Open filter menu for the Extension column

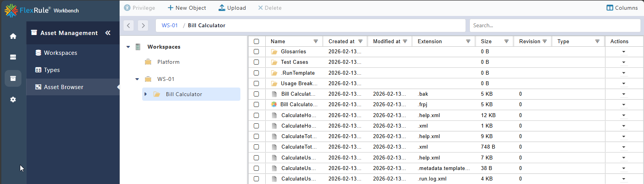[x=468, y=41]
